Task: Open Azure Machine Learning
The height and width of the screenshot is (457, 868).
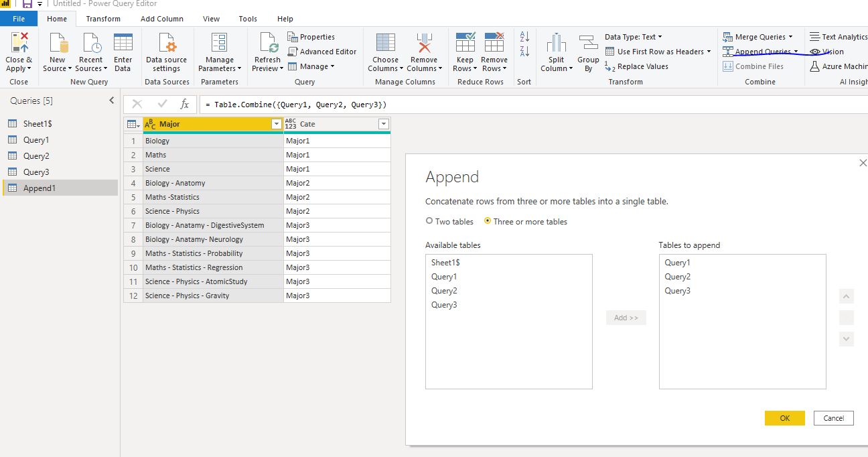Action: [839, 66]
